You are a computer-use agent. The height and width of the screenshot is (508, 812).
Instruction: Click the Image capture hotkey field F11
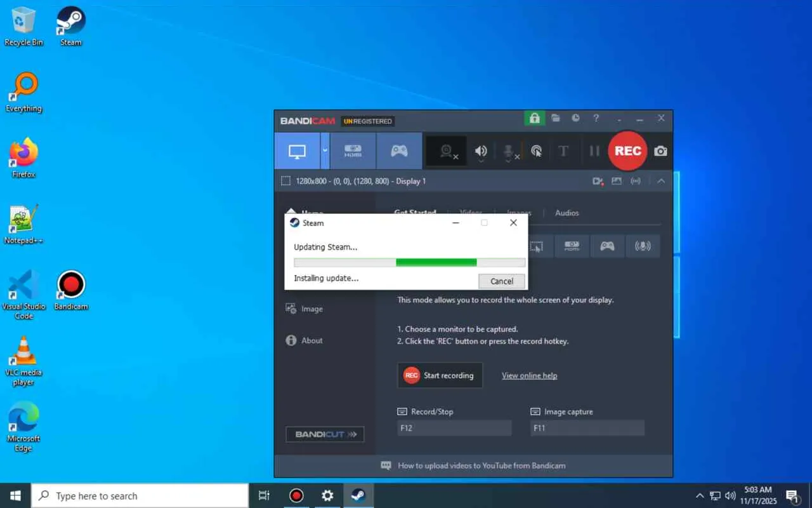pyautogui.click(x=587, y=428)
